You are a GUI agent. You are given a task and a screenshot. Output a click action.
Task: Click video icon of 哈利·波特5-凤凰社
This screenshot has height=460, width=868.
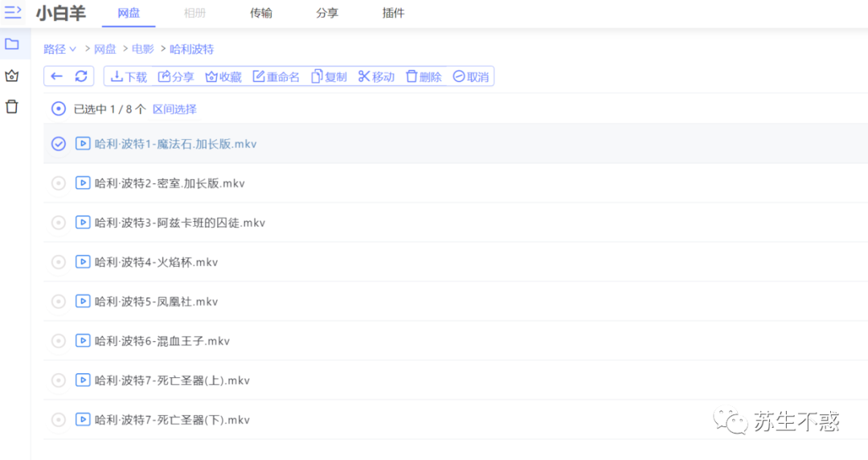tap(83, 301)
